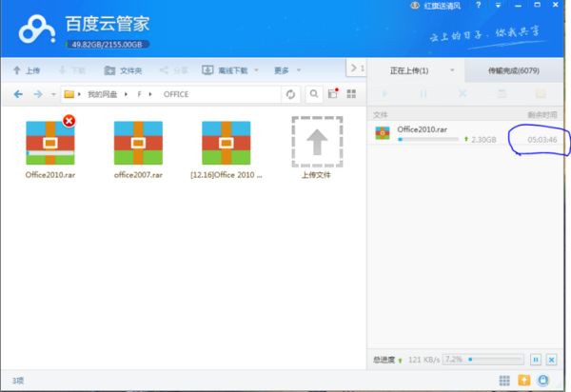Click the 上传文件 upload placeholder tile

click(x=317, y=142)
